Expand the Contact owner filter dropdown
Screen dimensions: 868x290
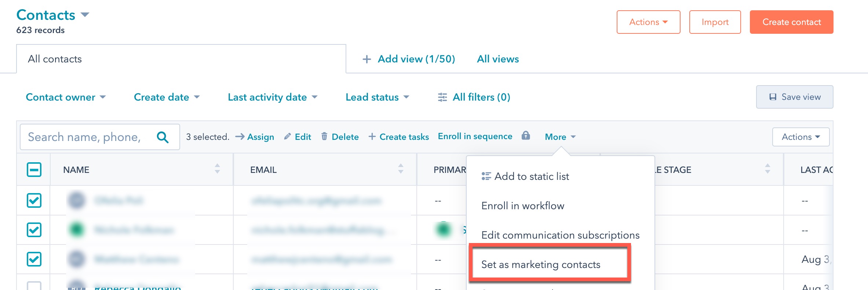click(x=66, y=97)
